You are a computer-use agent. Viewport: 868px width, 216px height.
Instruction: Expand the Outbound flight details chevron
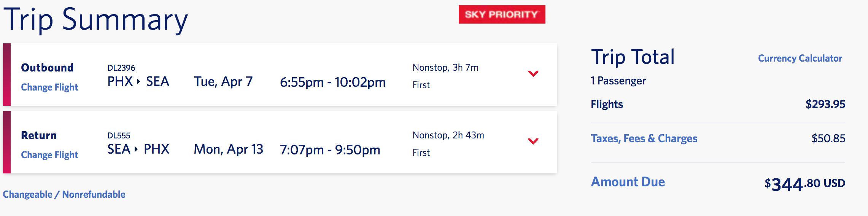pos(533,73)
